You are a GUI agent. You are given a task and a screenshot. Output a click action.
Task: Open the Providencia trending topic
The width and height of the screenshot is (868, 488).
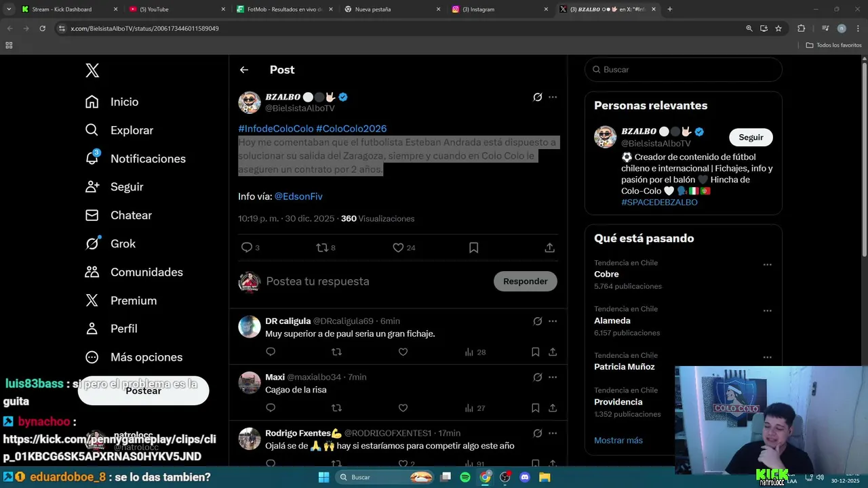click(618, 402)
